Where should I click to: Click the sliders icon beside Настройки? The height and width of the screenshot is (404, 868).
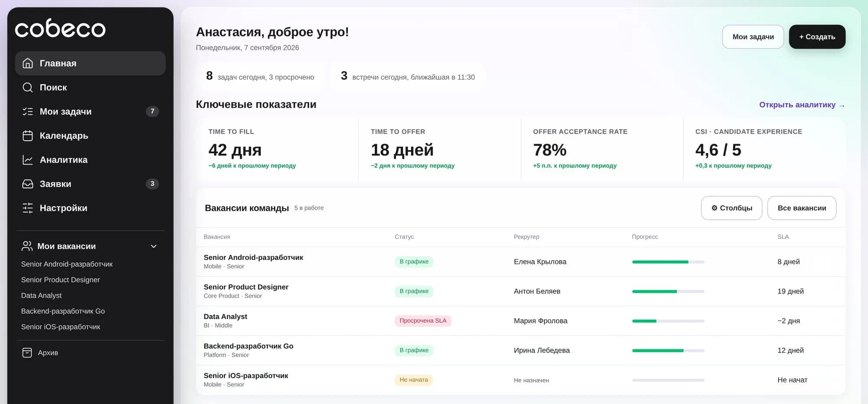point(27,208)
